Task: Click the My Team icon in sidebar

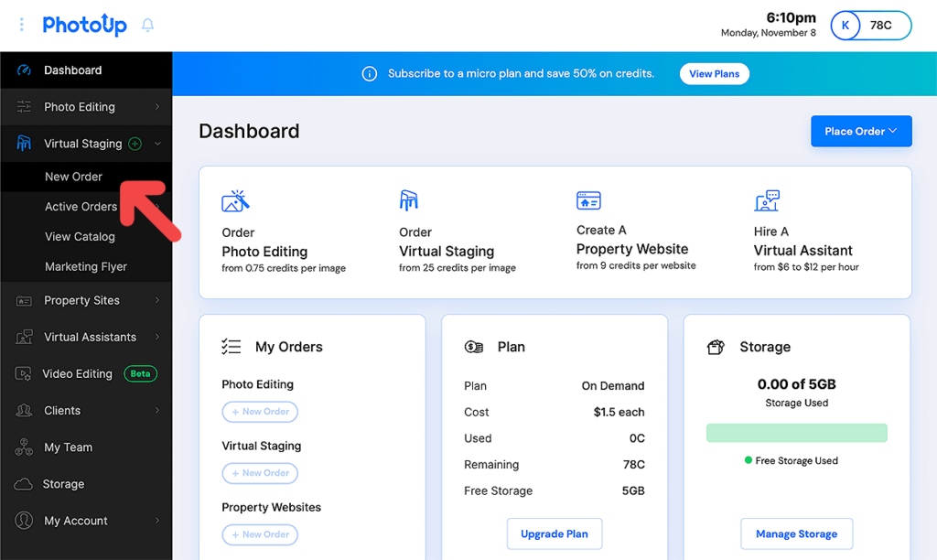Action: pos(24,447)
